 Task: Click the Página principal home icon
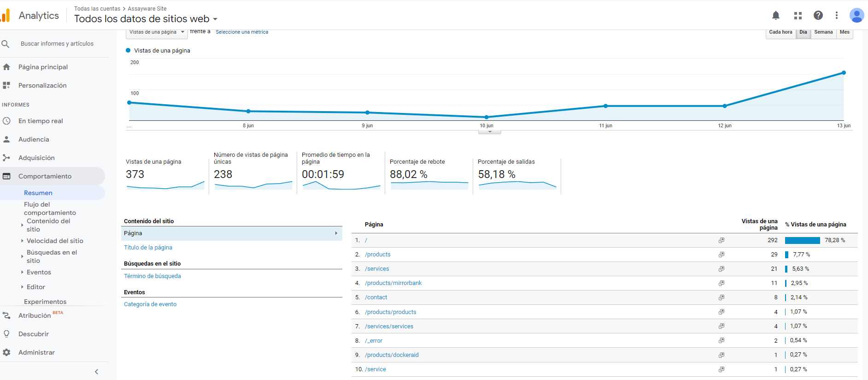6,67
